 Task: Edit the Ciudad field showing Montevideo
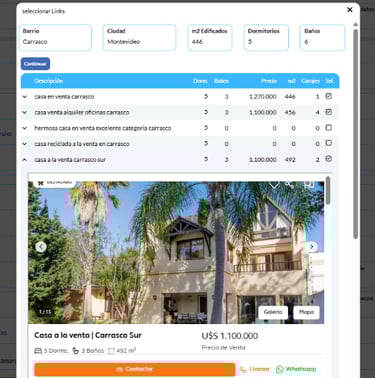(x=139, y=37)
